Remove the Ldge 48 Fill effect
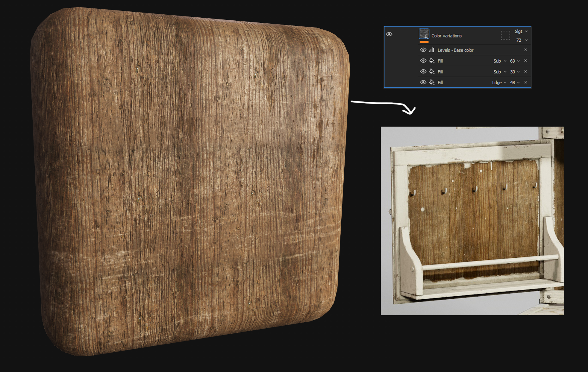Viewport: 588px width, 372px height. coord(525,83)
